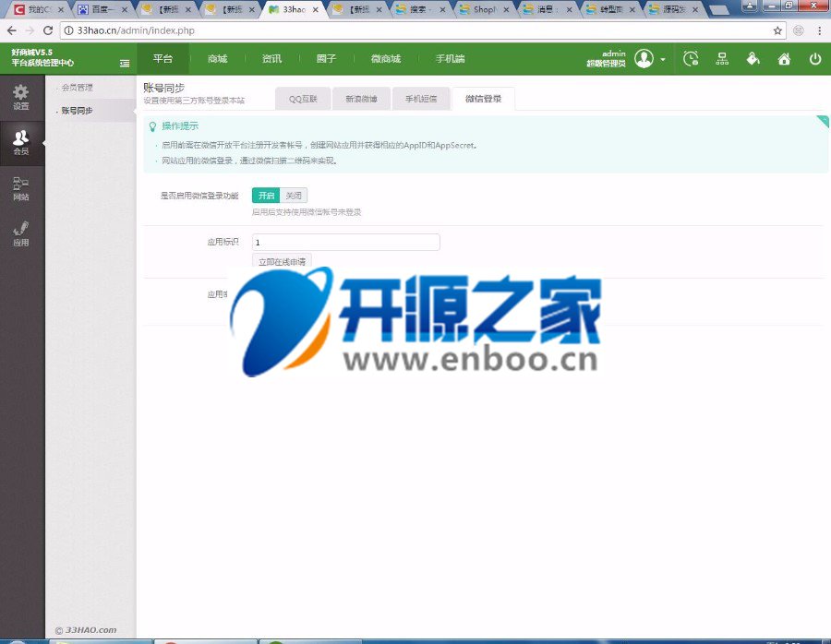Click the tip line mentioning AppID和AppSecret
Image resolution: width=831 pixels, height=644 pixels.
click(319, 145)
